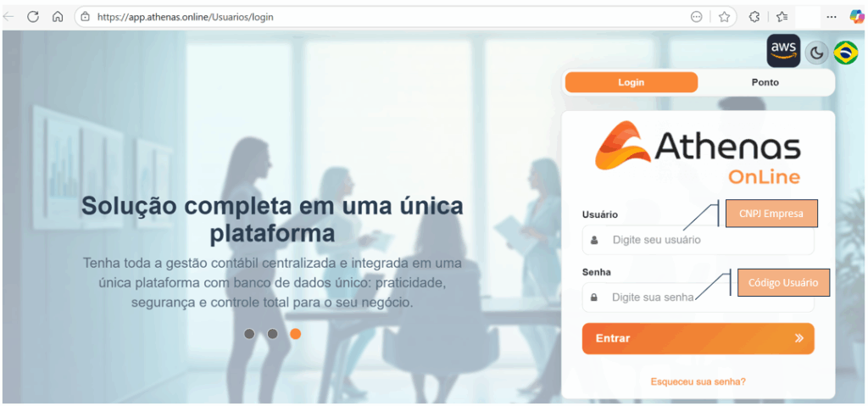Add page to favorites star icon
Viewport: 868px width, 406px height.
(724, 17)
